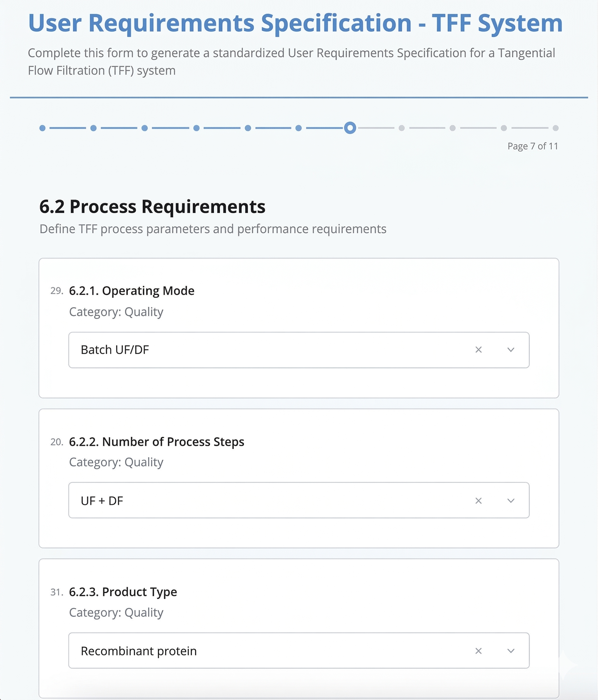Click the page 8 progress dot
The image size is (598, 700).
[401, 127]
